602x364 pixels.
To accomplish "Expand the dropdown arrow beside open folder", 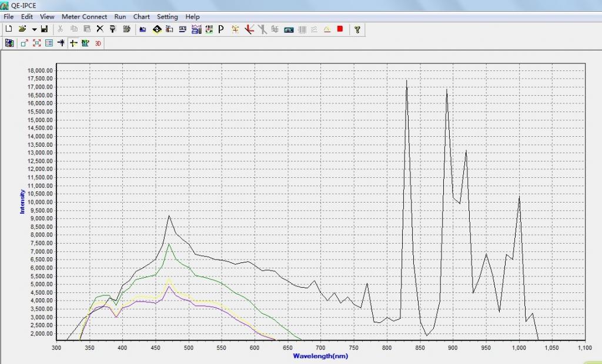I will tap(34, 29).
